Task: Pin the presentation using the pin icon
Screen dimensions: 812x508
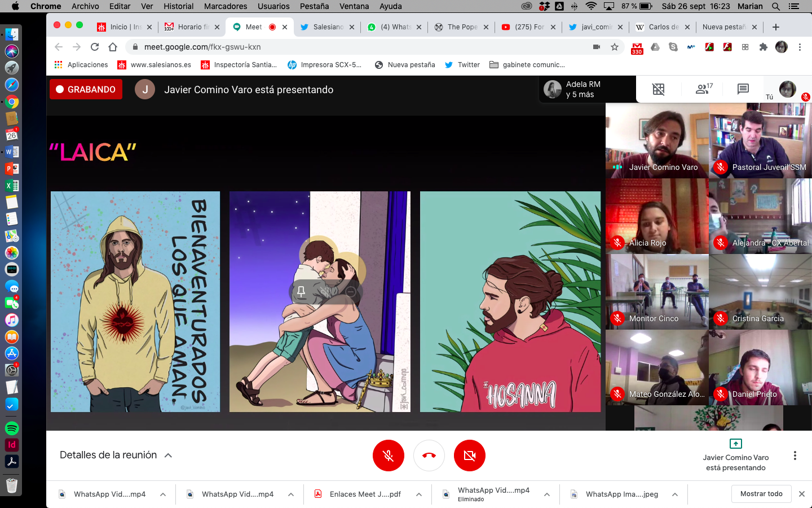Action: 301,292
